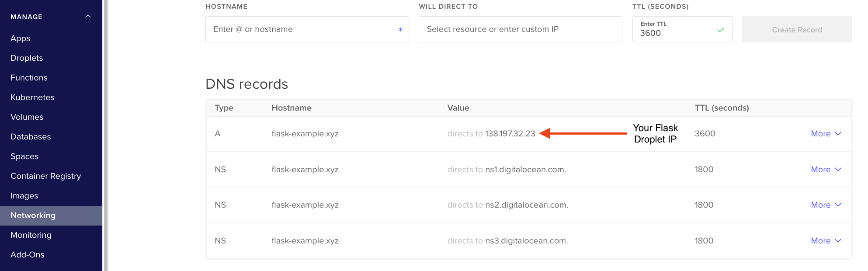Open the Spaces section
Image resolution: width=868 pixels, height=271 pixels.
pyautogui.click(x=24, y=156)
